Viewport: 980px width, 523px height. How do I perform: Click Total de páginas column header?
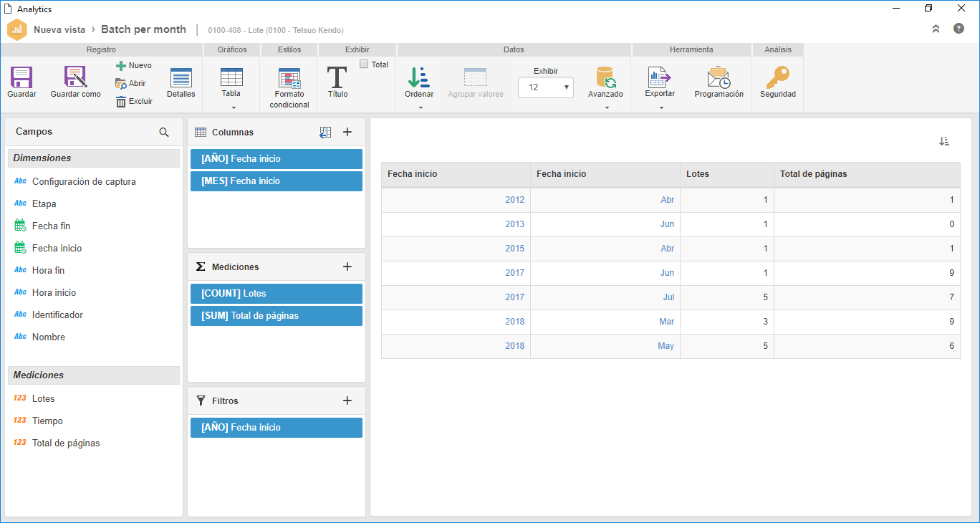[867, 174]
